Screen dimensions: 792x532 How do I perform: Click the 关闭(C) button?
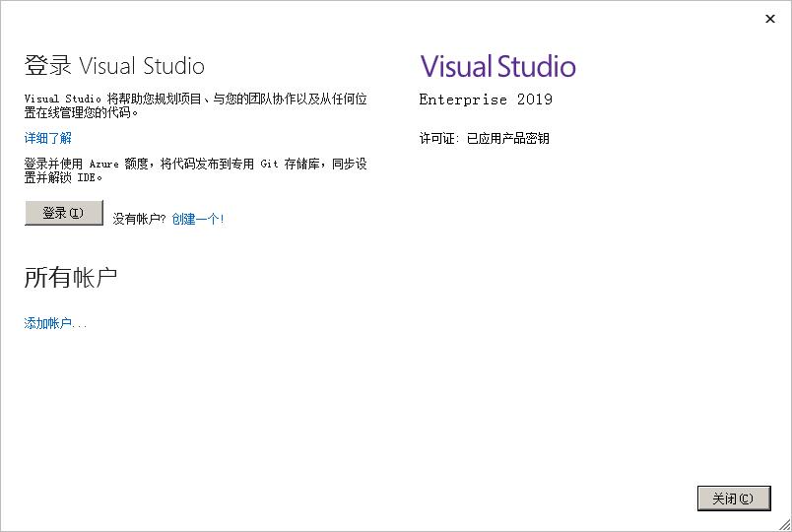pos(734,499)
